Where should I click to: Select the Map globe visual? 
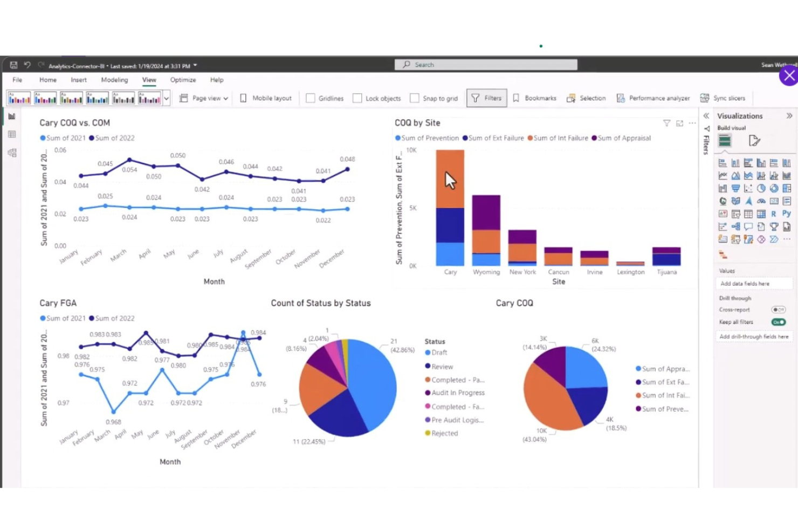tap(723, 201)
